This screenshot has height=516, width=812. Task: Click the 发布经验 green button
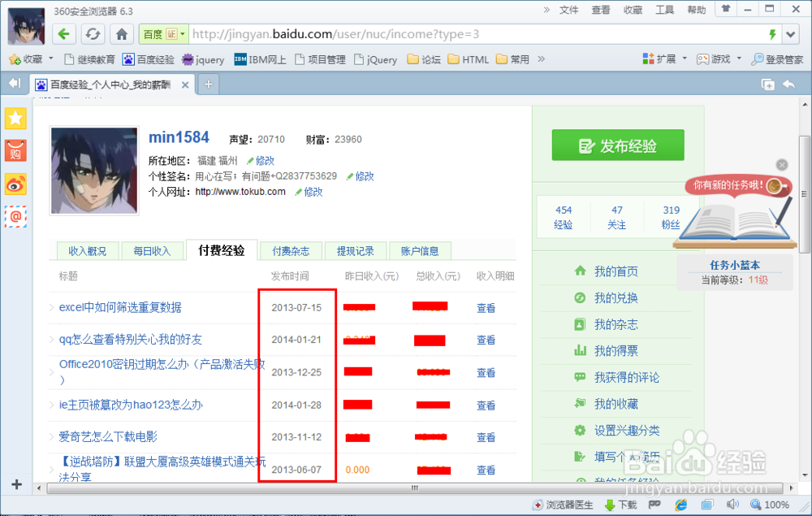(x=618, y=145)
